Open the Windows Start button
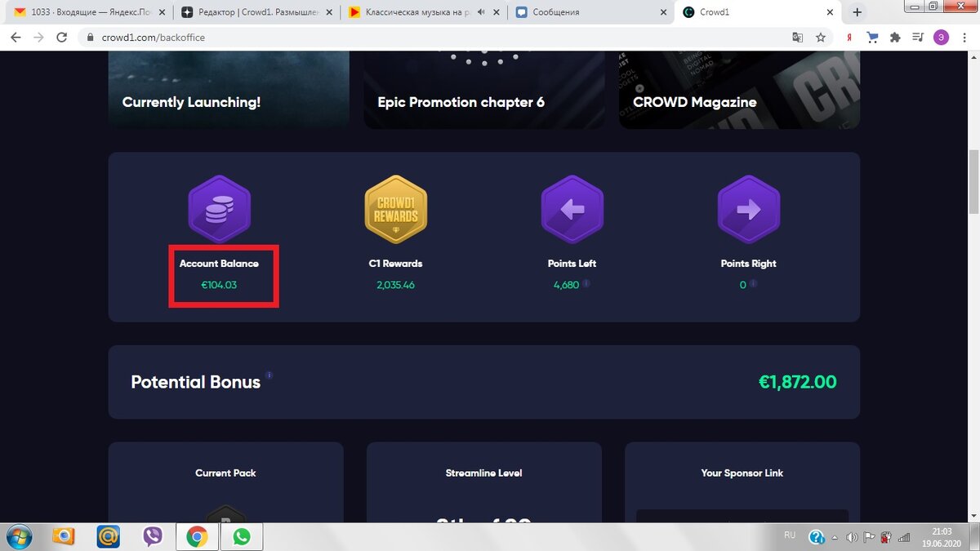This screenshot has width=980, height=551. tap(18, 536)
